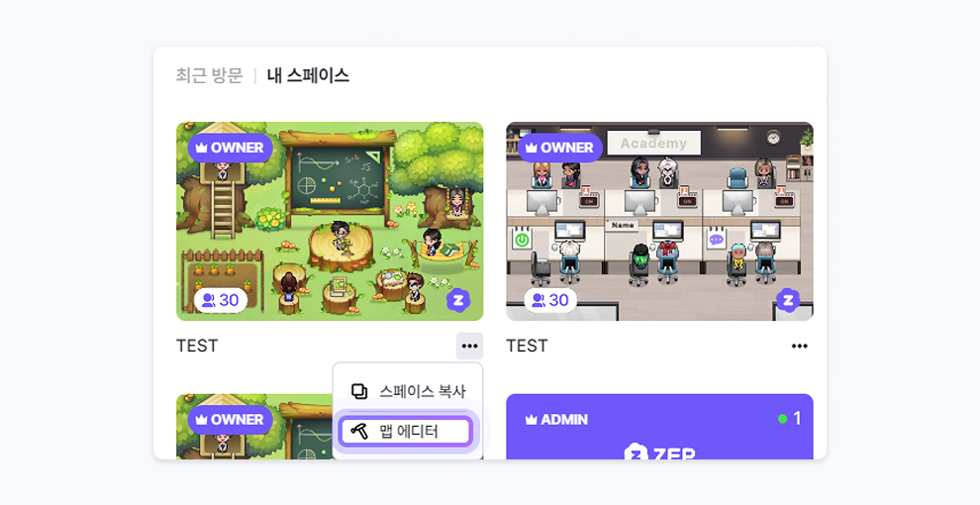Click the 30 visitors badge on forest space
980x505 pixels.
221,301
